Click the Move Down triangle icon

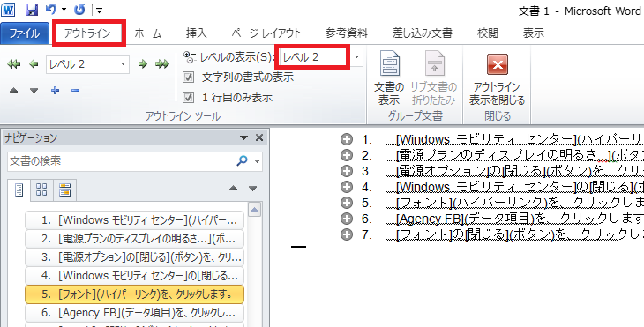tap(34, 91)
